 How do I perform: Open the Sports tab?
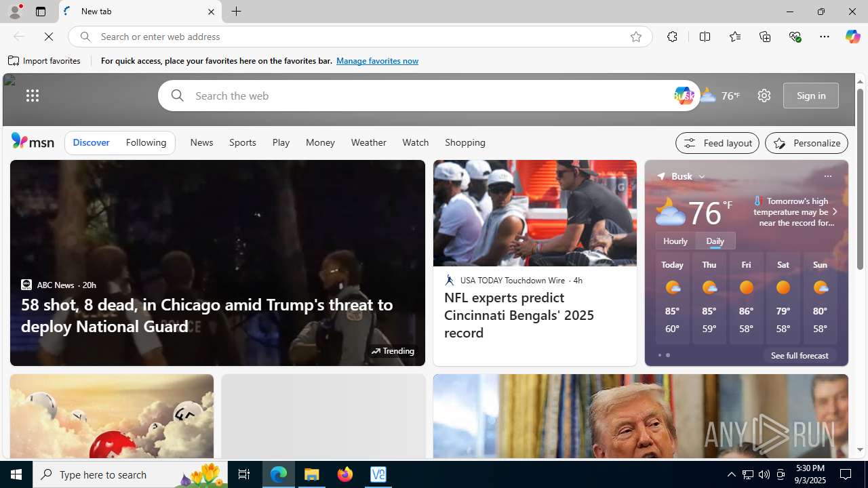243,142
